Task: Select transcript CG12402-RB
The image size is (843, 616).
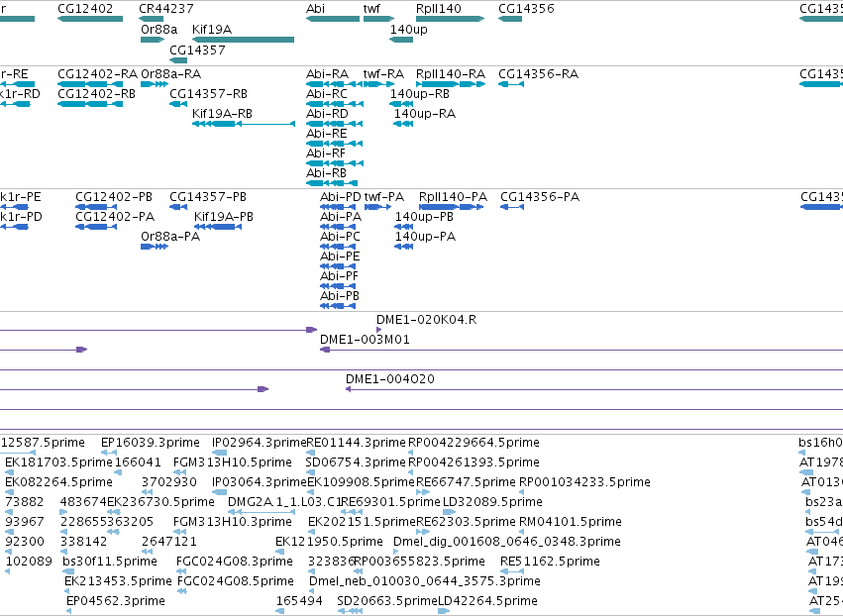Action: 90,104
